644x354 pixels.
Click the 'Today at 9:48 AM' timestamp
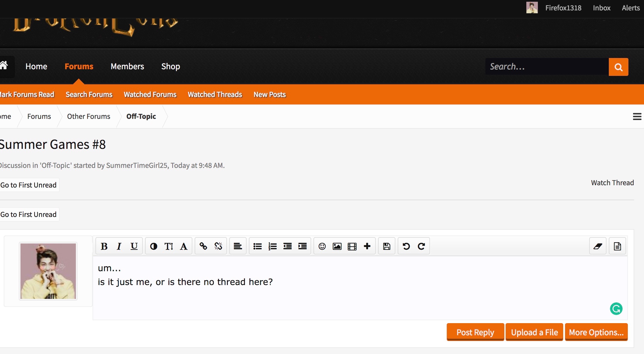click(197, 165)
